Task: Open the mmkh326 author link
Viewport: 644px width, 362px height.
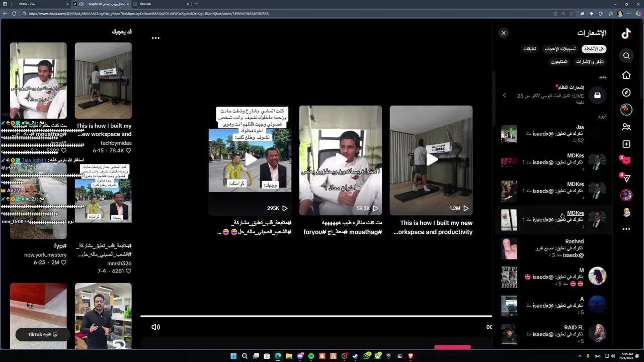Action: [x=119, y=263]
